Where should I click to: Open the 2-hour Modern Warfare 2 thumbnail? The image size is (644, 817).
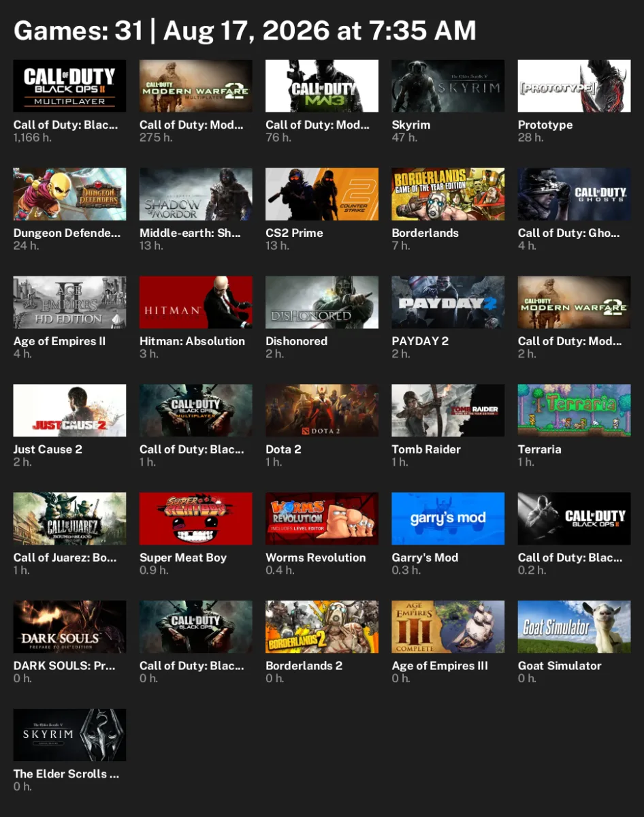574,302
